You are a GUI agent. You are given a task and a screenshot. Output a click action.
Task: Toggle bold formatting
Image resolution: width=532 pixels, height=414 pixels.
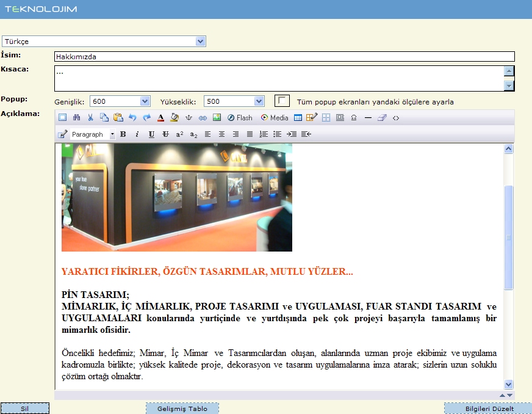123,134
